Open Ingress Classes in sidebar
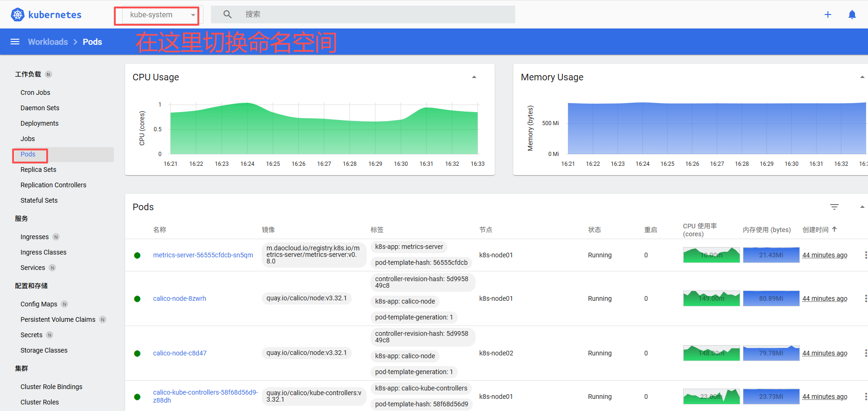The image size is (868, 411). pyautogui.click(x=43, y=252)
